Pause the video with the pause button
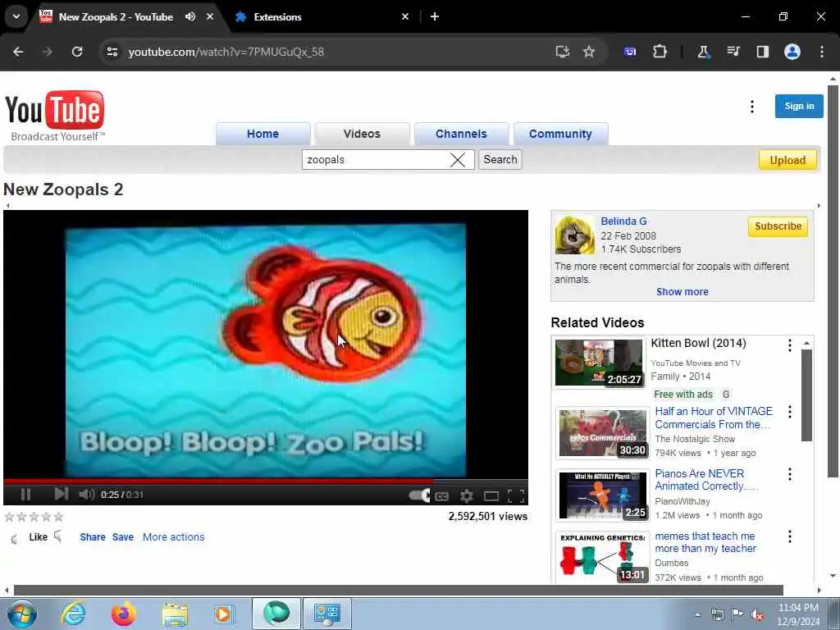This screenshot has height=630, width=840. click(x=25, y=495)
